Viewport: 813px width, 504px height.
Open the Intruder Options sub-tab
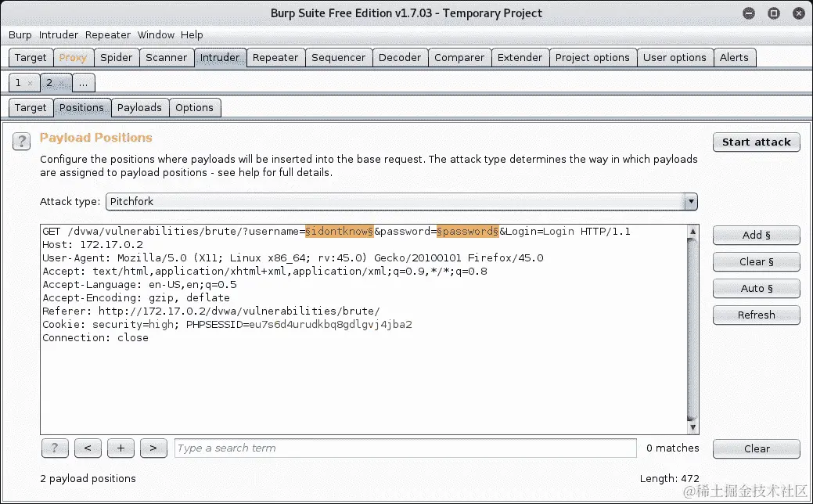[x=194, y=108]
